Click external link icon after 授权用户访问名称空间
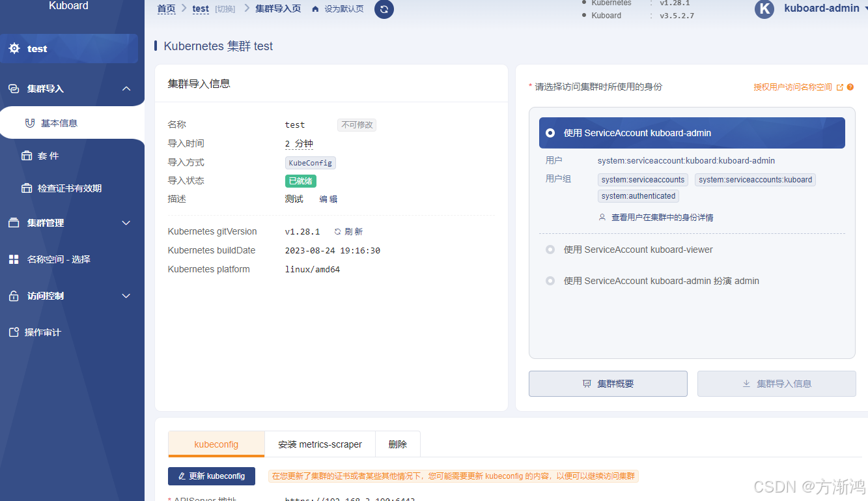The height and width of the screenshot is (501, 868). click(x=840, y=87)
